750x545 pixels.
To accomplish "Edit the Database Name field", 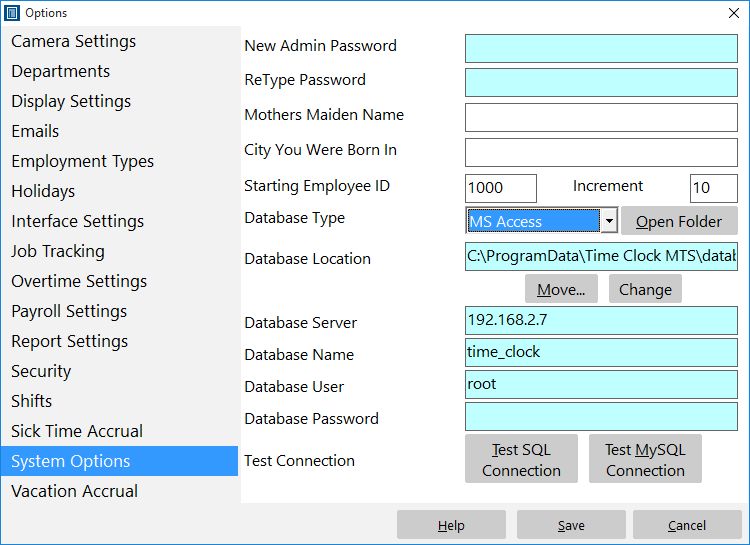I will click(601, 353).
